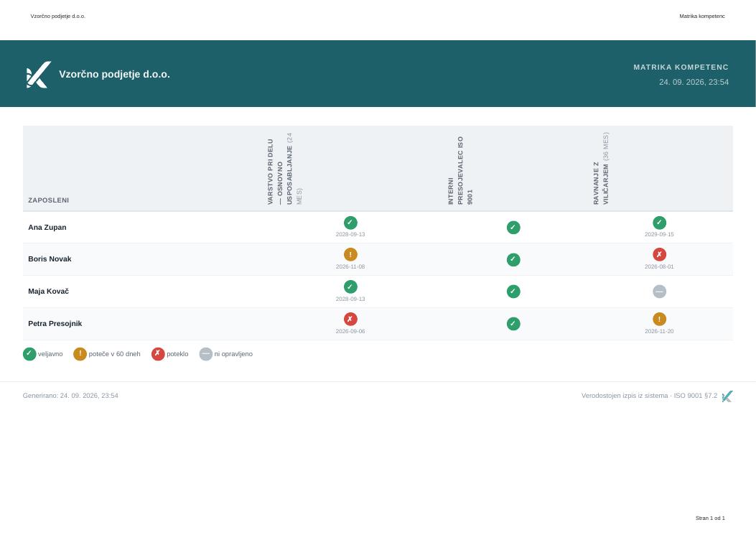Click Petra Presojnik's red Varstvo pri delu icon
The image size is (756, 535).
pyautogui.click(x=350, y=320)
